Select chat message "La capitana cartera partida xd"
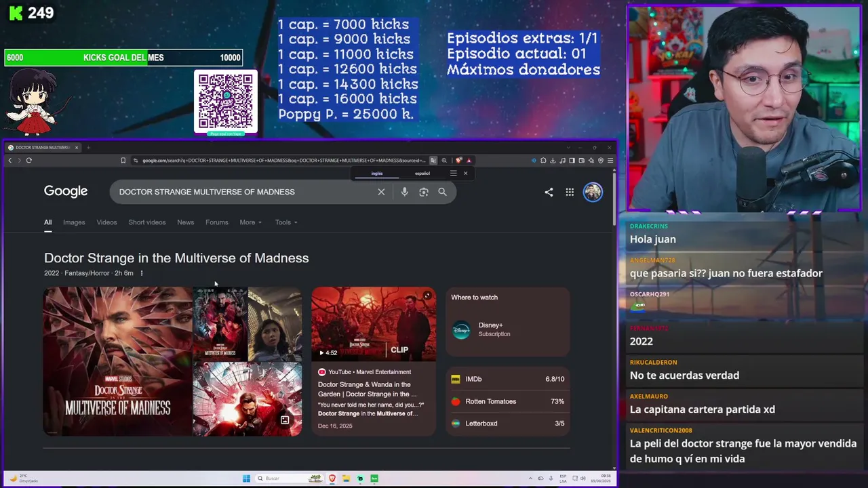The height and width of the screenshot is (488, 868). pos(703,409)
